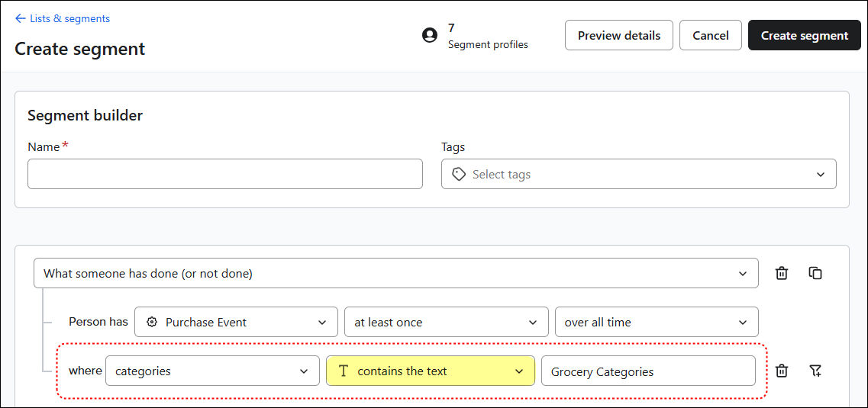The width and height of the screenshot is (868, 408).
Task: Click the tag icon in the Tags field
Action: click(x=459, y=175)
